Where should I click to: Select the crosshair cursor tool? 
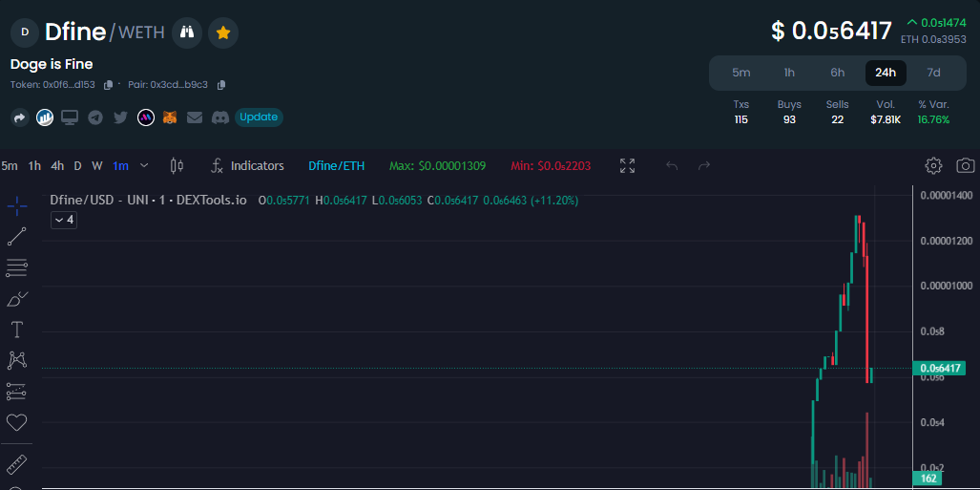coord(17,204)
